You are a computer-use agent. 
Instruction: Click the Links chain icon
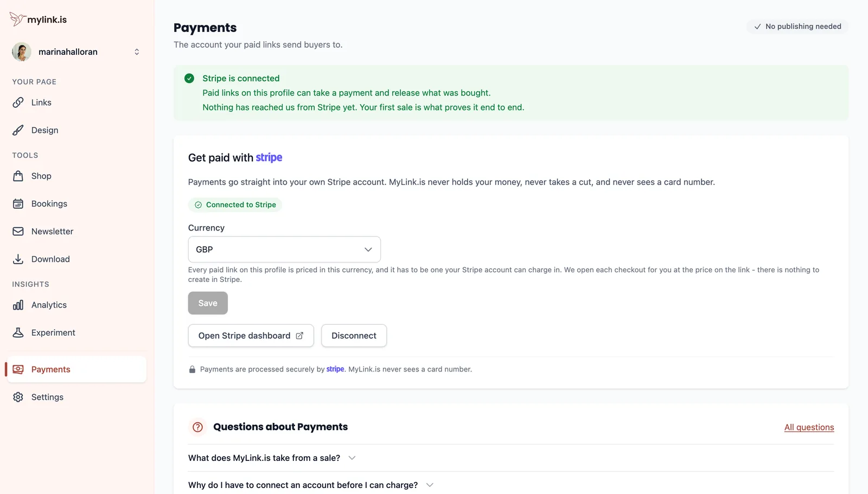18,102
